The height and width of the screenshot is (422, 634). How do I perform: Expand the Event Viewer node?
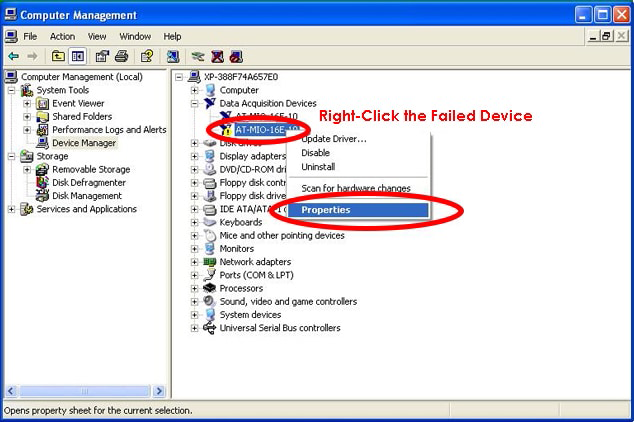coord(27,103)
